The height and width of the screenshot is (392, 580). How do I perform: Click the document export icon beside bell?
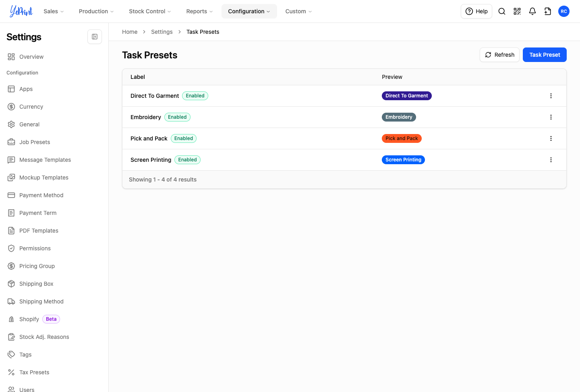[548, 11]
